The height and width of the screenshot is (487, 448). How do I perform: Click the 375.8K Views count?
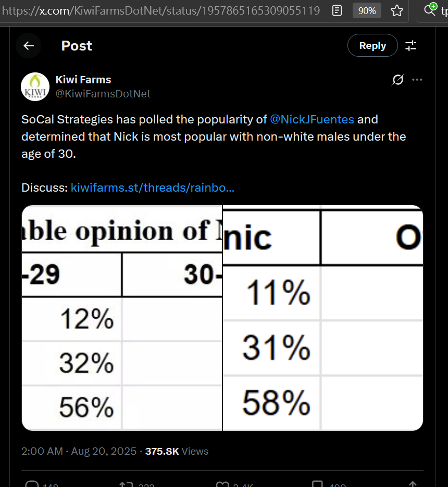click(x=177, y=452)
